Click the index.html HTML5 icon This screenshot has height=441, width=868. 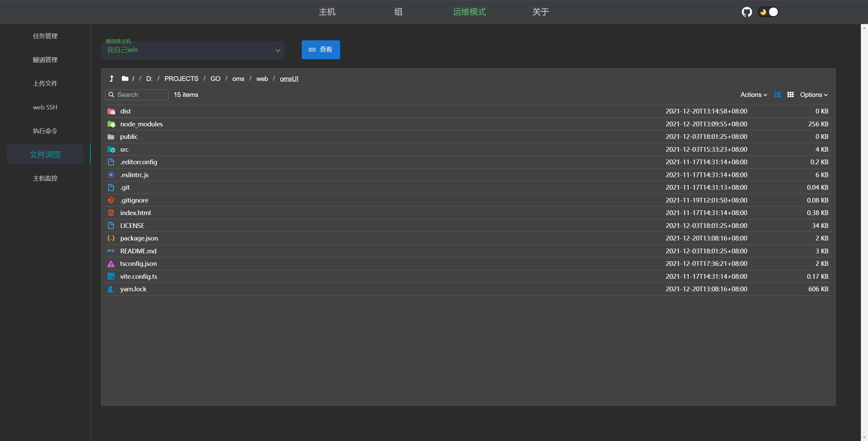coord(111,213)
